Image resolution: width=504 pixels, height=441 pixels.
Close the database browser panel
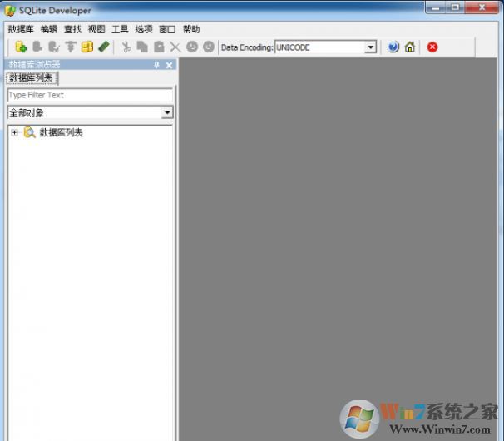[169, 65]
